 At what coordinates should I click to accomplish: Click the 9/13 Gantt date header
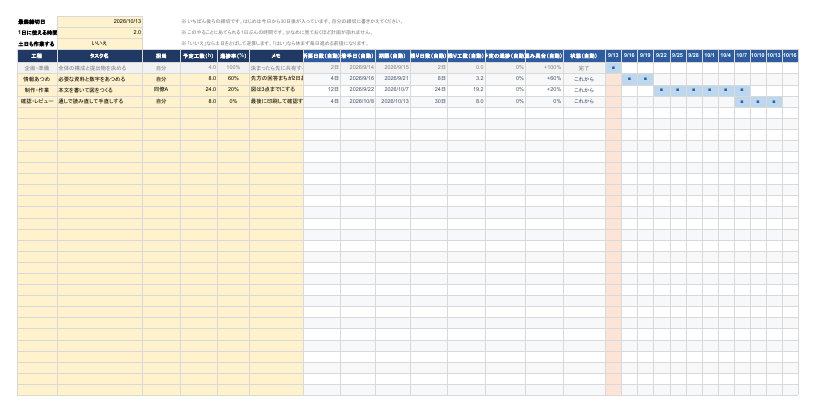pos(613,56)
